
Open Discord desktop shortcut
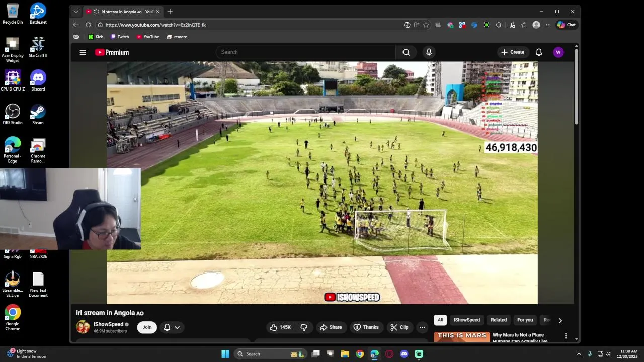click(x=38, y=80)
